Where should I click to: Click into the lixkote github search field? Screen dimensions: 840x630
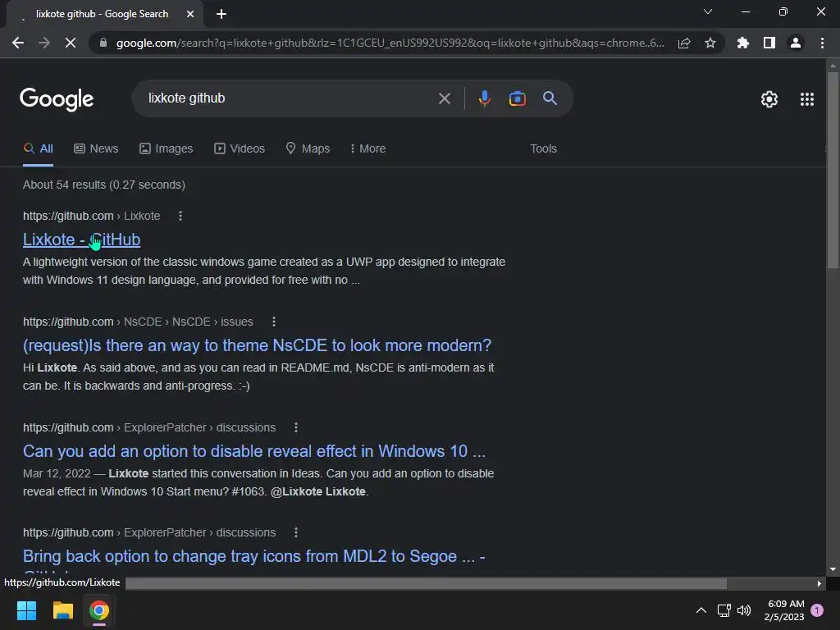(x=290, y=98)
